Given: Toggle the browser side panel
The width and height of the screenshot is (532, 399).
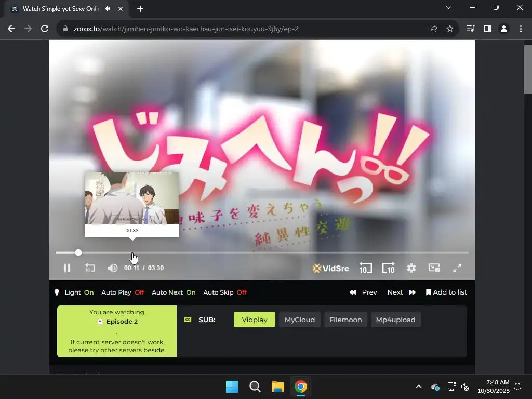Looking at the screenshot, I should tap(487, 29).
